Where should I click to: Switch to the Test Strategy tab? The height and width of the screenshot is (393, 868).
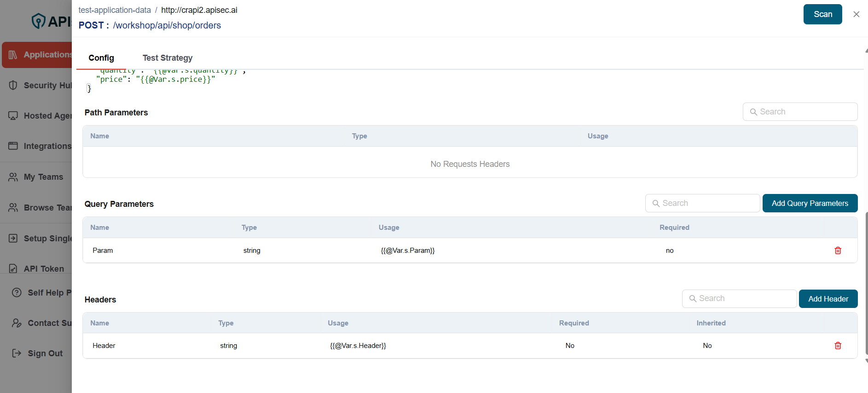[168, 58]
